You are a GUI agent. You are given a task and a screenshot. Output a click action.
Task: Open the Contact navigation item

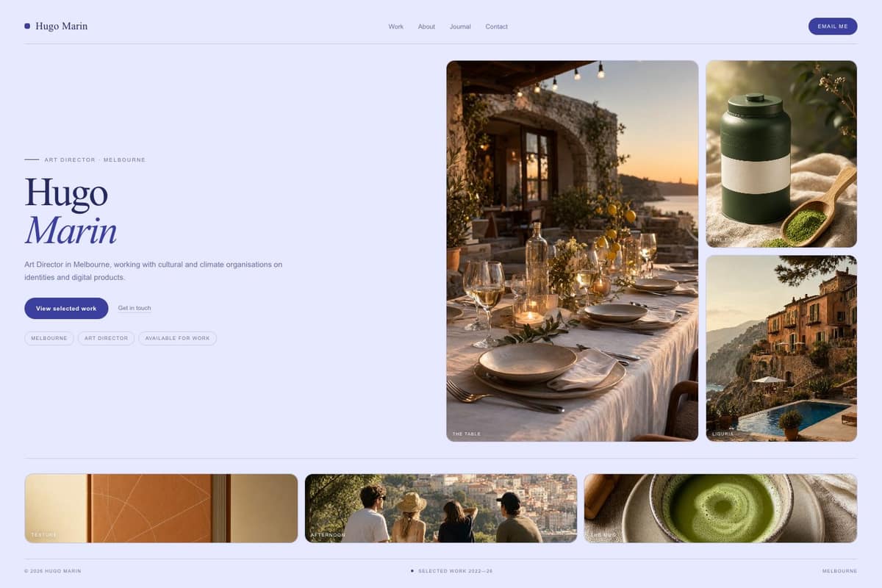click(497, 26)
